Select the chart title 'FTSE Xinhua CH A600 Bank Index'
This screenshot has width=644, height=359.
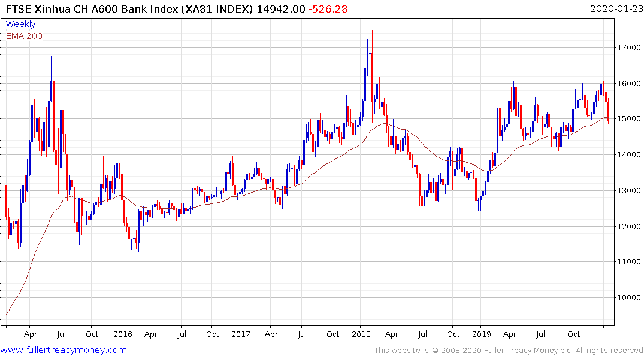pyautogui.click(x=93, y=9)
